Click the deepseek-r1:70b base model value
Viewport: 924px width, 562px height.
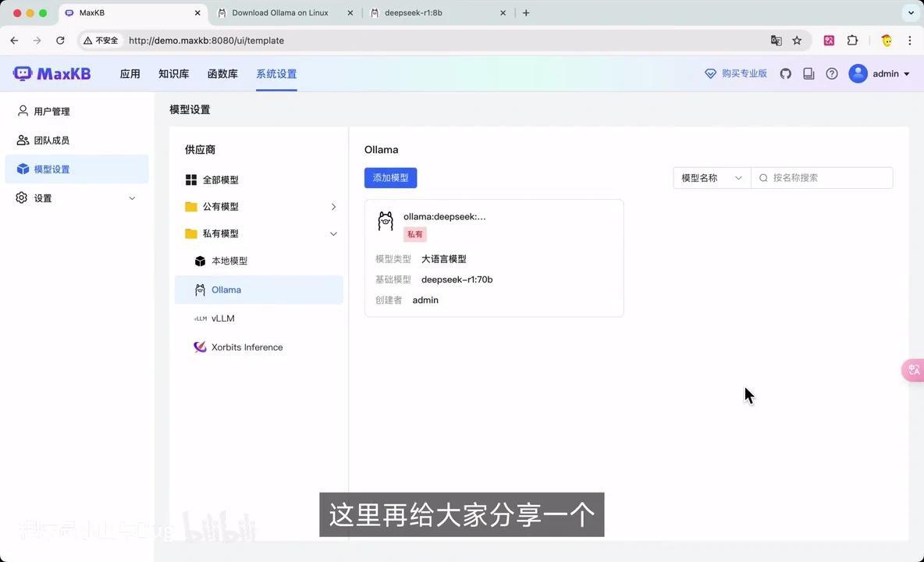[x=457, y=279]
